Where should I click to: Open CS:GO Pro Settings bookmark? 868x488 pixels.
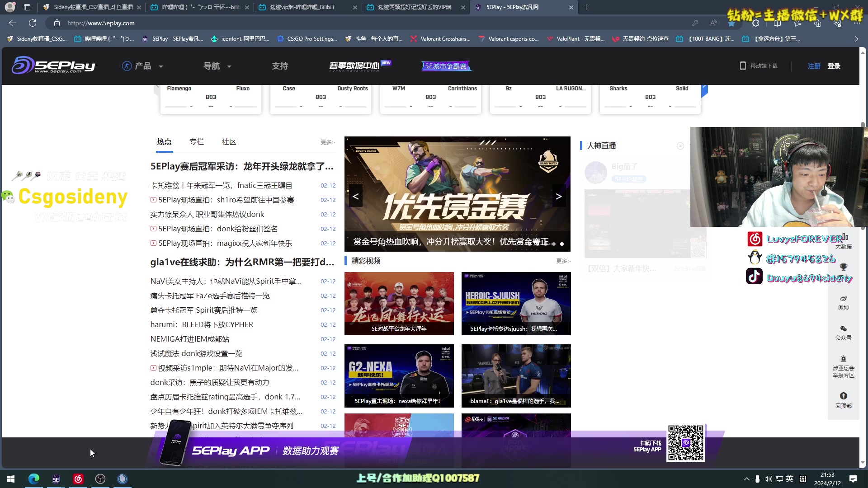point(307,39)
